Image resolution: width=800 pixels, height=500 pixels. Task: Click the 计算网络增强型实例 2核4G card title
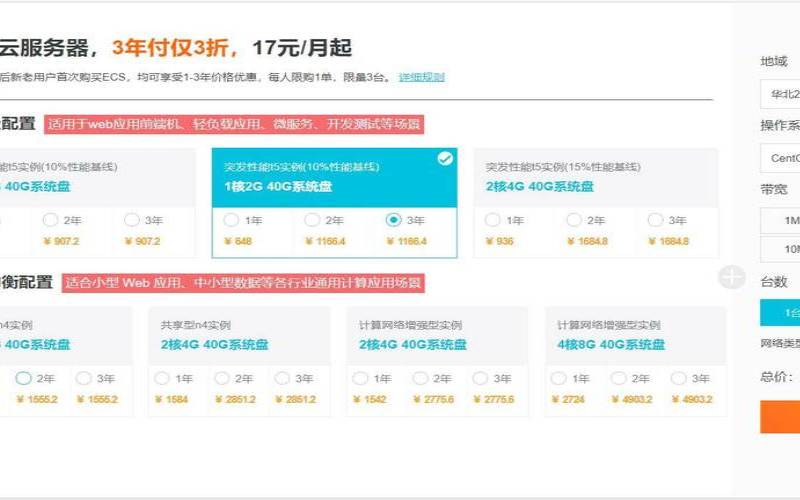tap(411, 325)
